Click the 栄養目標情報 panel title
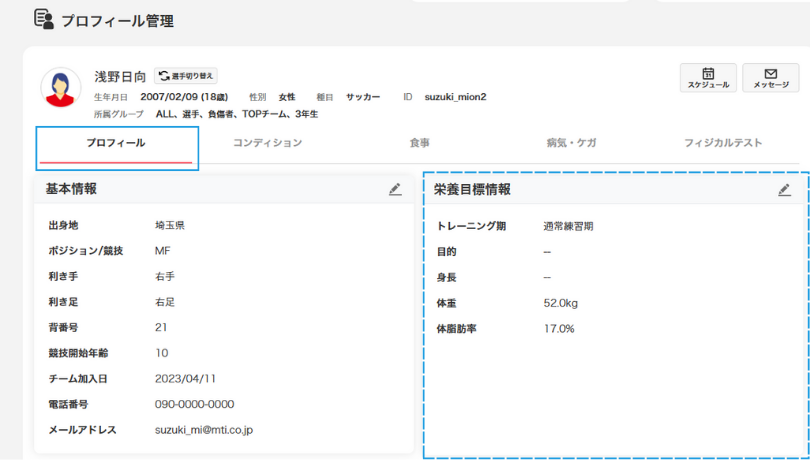 click(x=472, y=190)
